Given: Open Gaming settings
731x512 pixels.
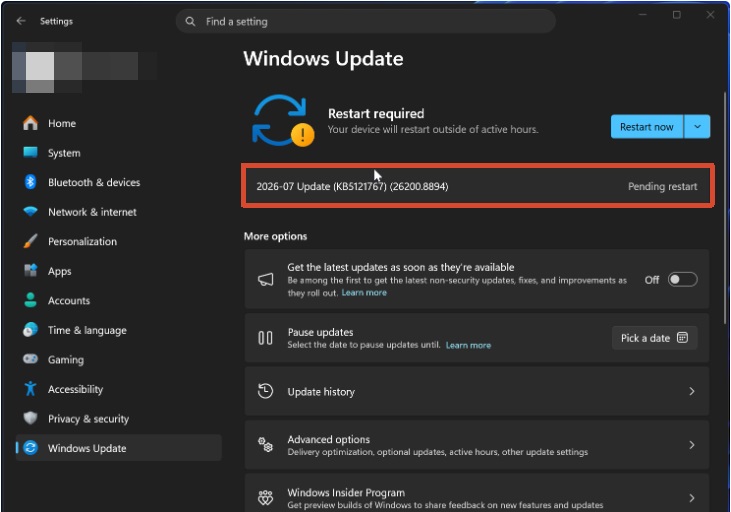Looking at the screenshot, I should (118, 359).
